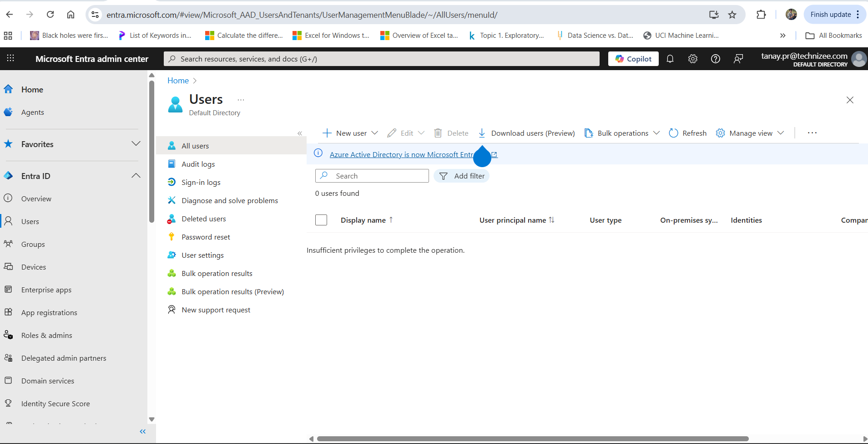Open Identity Secure Score
This screenshot has width=868, height=444.
56,403
